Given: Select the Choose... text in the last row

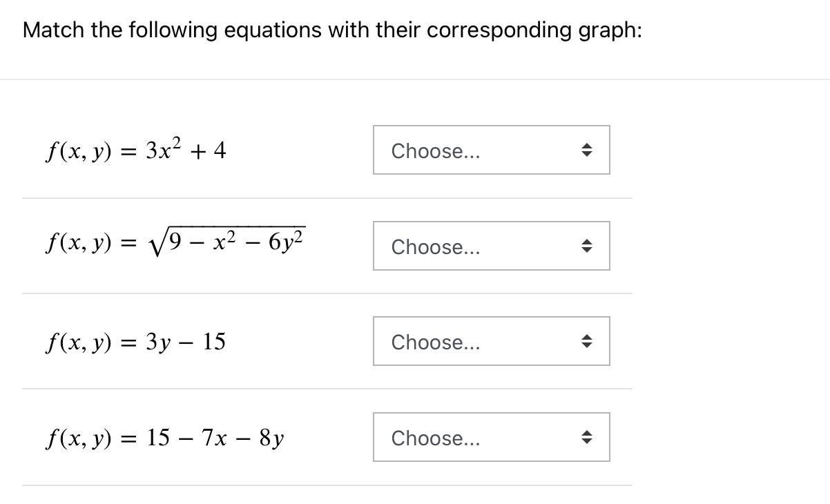Looking at the screenshot, I should 435,438.
